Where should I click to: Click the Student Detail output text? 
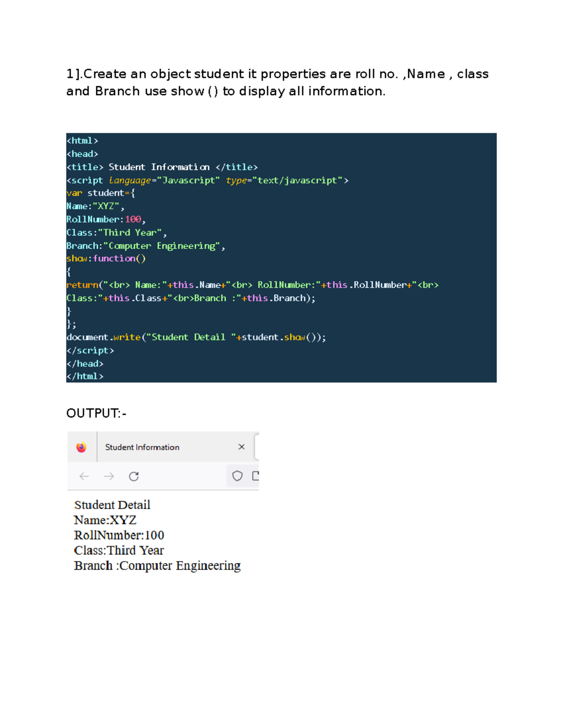coord(112,505)
